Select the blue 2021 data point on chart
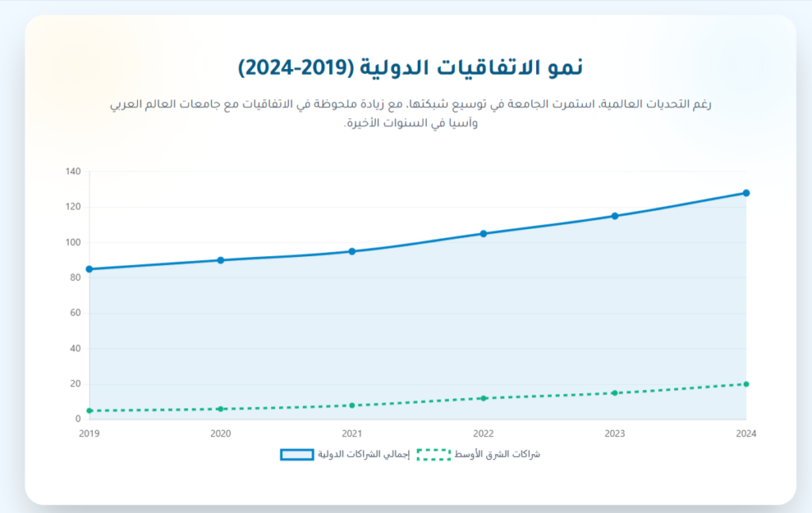 point(352,251)
